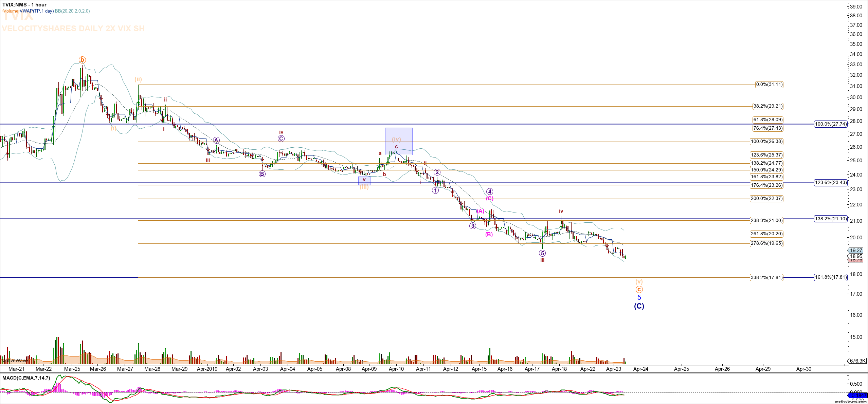Image resolution: width=868 pixels, height=404 pixels.
Task: Open the motivewave.com link
Action: 850,401
